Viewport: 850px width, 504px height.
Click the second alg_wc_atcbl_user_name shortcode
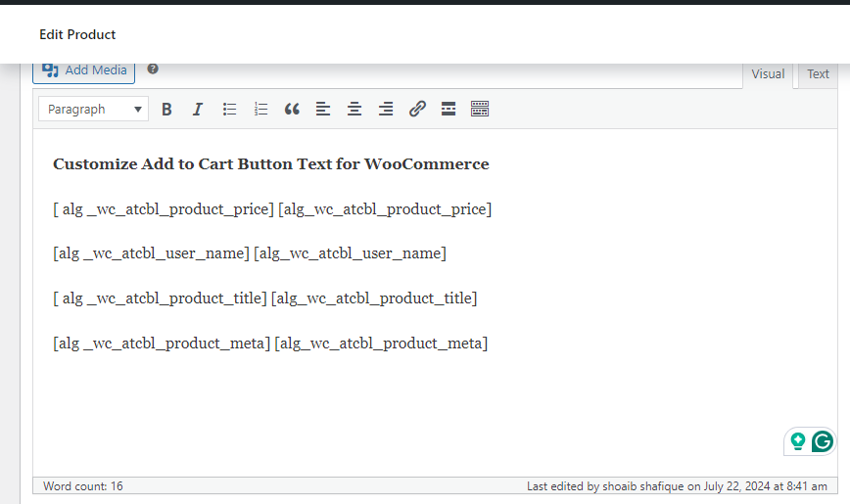[351, 253]
